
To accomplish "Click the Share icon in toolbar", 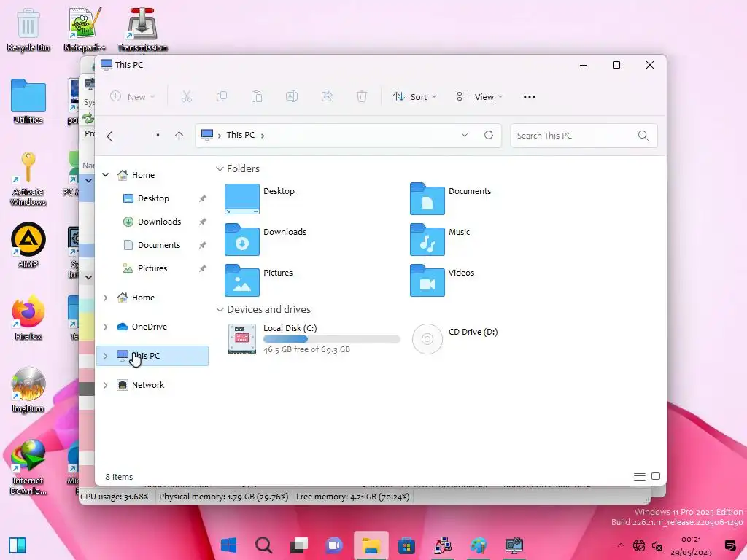I will 327,97.
